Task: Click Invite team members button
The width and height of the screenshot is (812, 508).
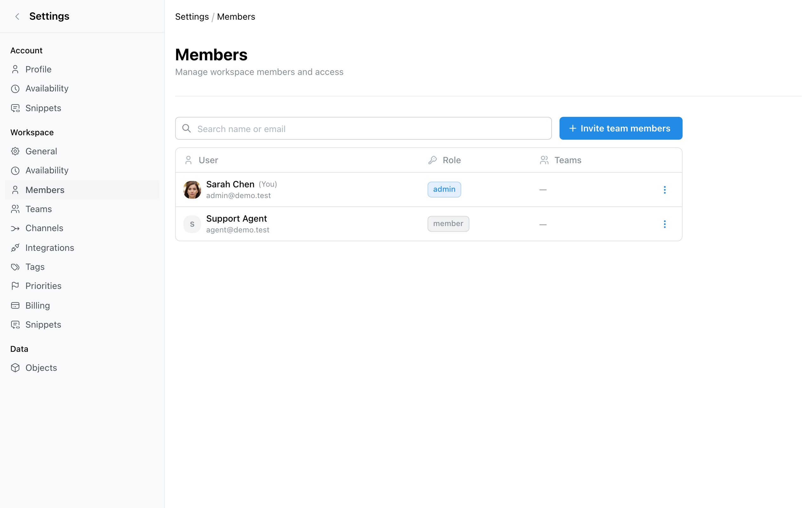Action: point(621,128)
